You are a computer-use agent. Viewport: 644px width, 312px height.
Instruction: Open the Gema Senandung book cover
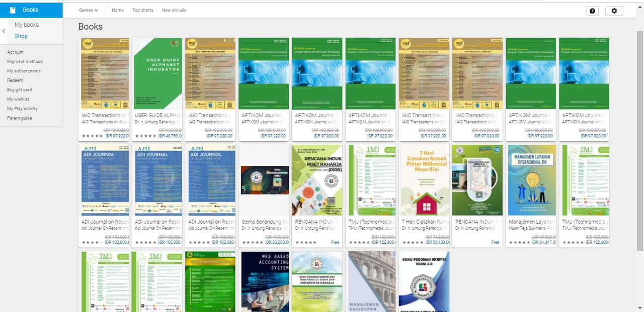(x=264, y=180)
